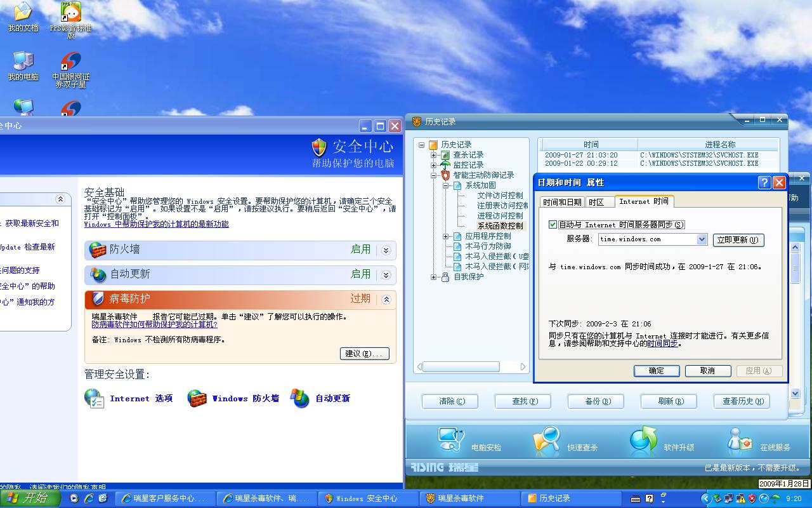The height and width of the screenshot is (508, 812).
Task: Click the 自动更新 globe icon in its header
Action: (x=98, y=274)
